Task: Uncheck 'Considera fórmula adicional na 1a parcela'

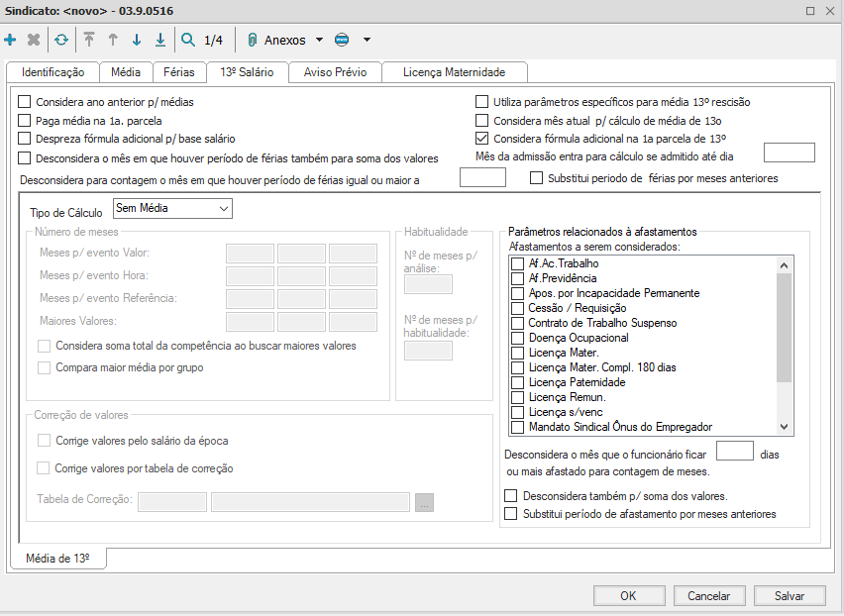Action: point(482,139)
